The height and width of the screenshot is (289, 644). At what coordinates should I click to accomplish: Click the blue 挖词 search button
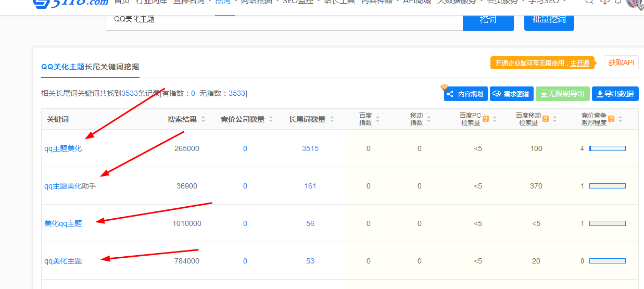point(488,20)
